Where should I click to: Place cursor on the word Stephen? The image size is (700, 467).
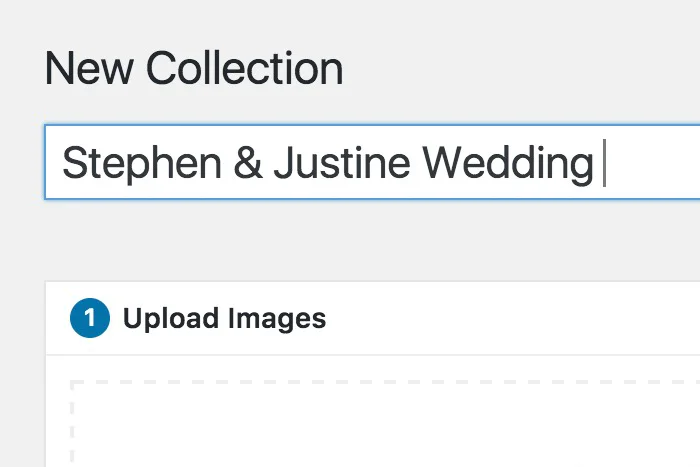click(142, 164)
